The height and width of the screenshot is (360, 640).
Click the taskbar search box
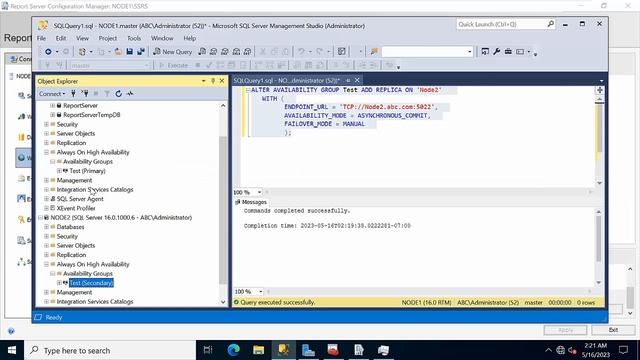110,350
